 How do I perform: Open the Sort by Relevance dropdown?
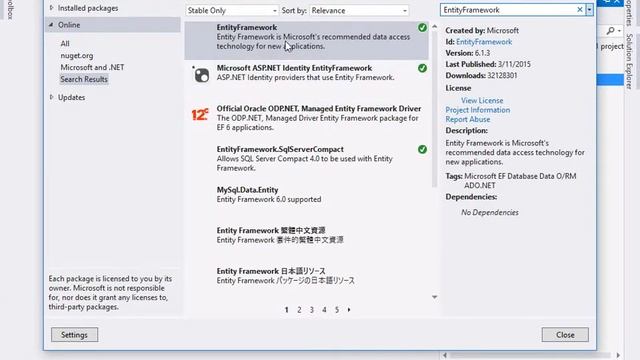pyautogui.click(x=359, y=11)
